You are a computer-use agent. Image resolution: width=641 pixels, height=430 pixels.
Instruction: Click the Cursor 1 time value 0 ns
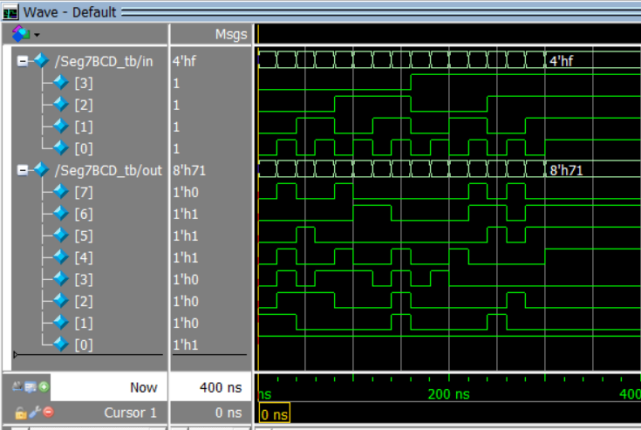(229, 413)
